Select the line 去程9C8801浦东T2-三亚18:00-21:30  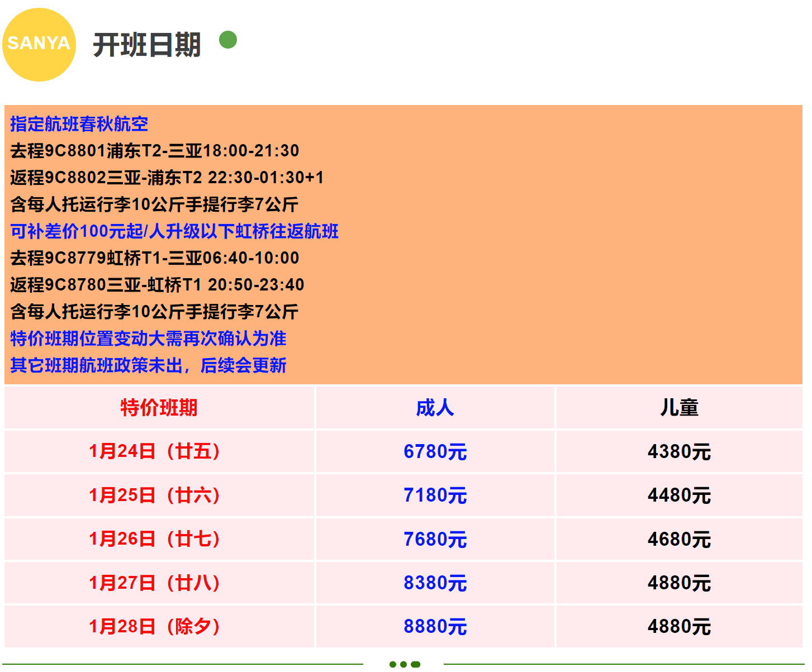click(155, 151)
